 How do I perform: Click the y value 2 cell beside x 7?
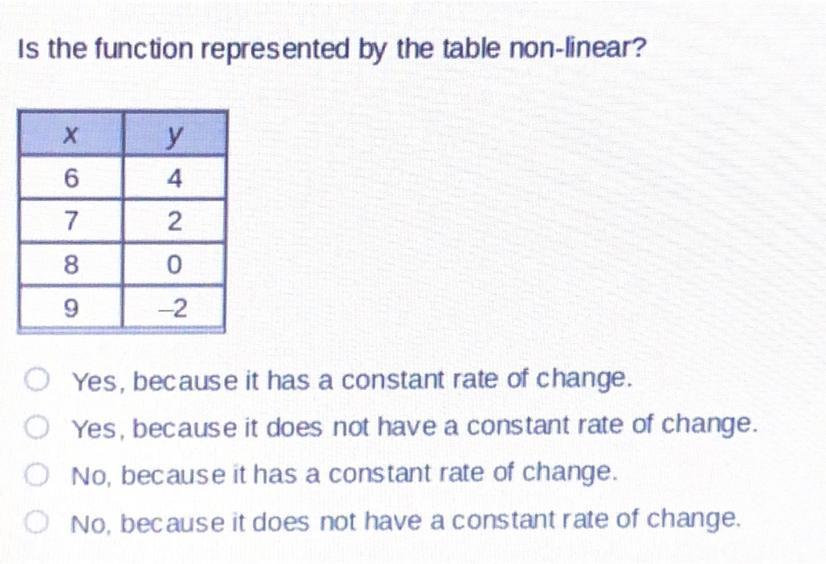click(x=174, y=223)
